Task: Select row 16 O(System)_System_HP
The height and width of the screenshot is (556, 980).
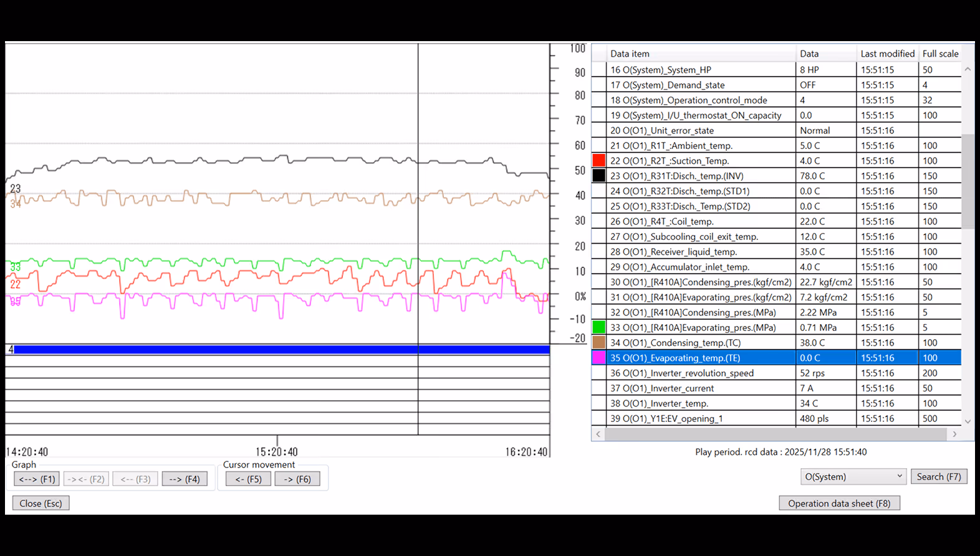Action: click(x=776, y=70)
